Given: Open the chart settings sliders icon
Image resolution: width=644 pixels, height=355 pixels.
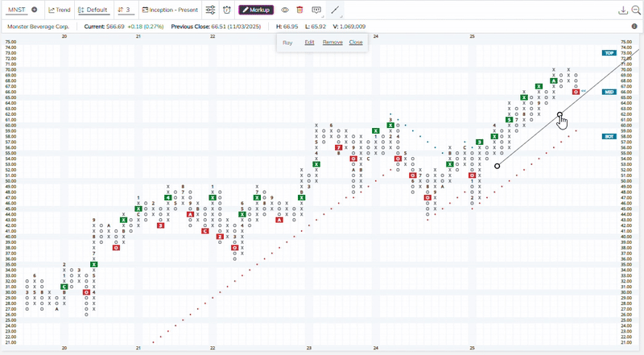Looking at the screenshot, I should click(x=210, y=10).
